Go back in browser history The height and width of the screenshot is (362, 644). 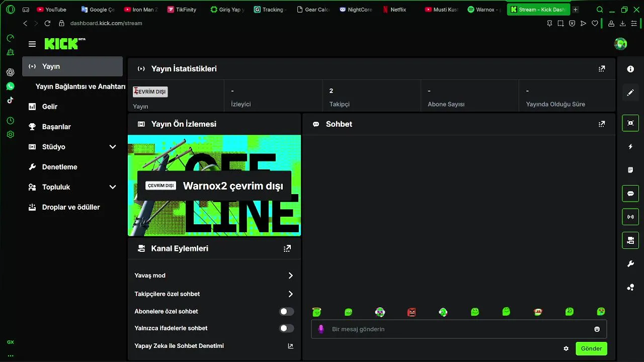point(25,23)
